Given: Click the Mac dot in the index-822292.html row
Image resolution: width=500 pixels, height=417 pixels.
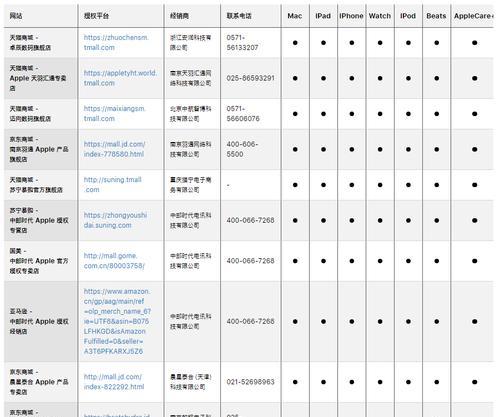Looking at the screenshot, I should [x=295, y=382].
